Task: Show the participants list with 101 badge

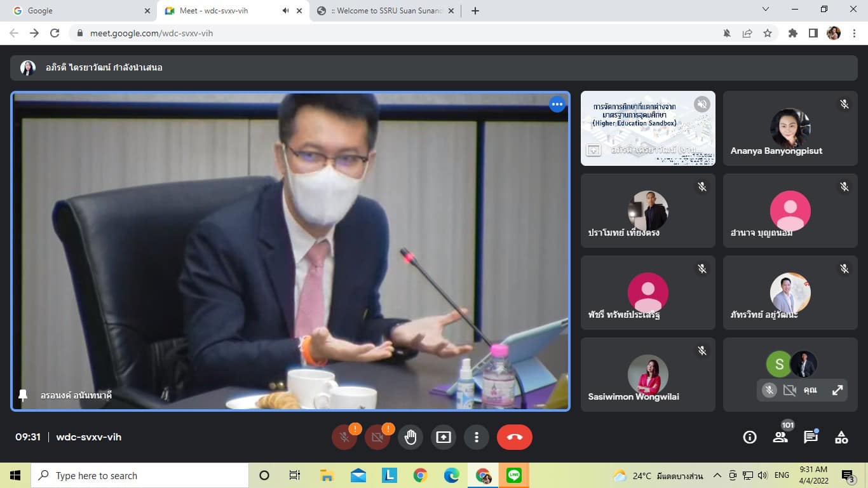Action: click(x=780, y=437)
